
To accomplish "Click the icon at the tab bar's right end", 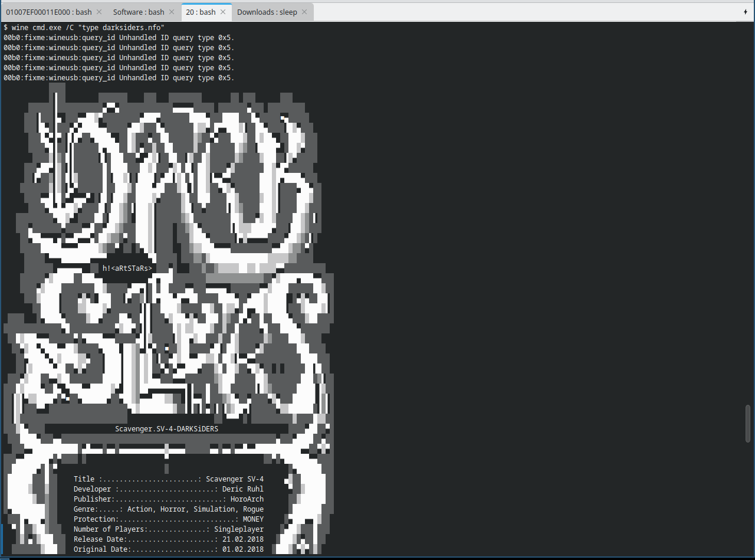I will 746,12.
